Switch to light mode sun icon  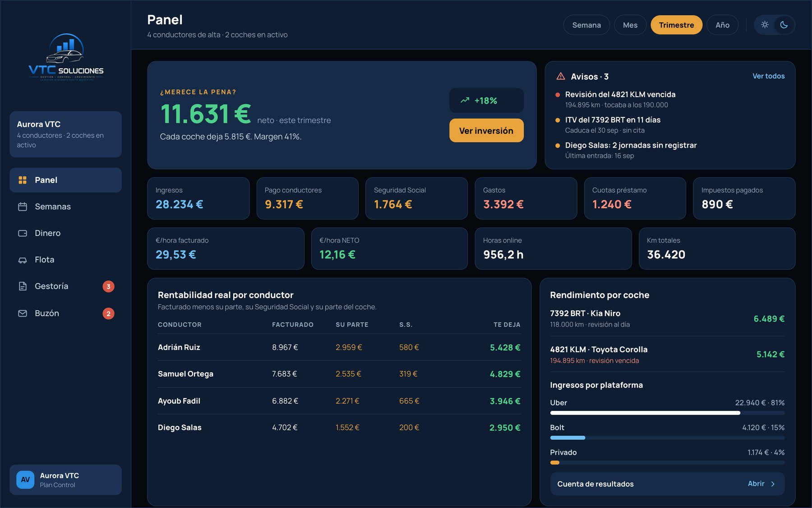765,25
